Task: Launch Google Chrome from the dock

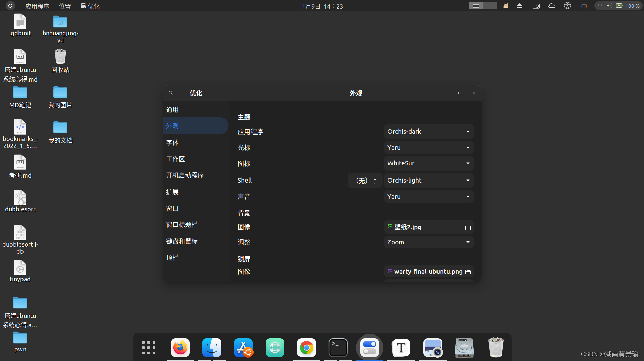Action: 306,348
